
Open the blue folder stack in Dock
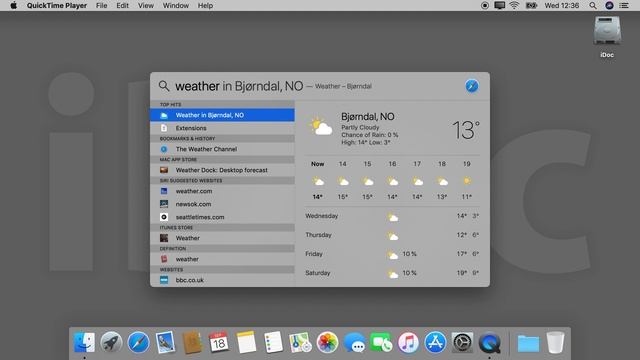(528, 343)
